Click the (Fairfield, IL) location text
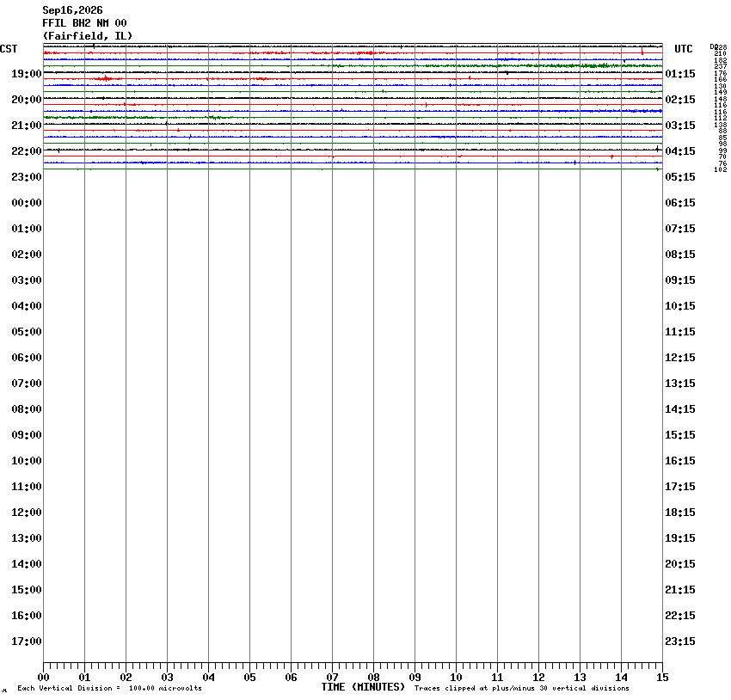This screenshot has width=731, height=700. (88, 36)
